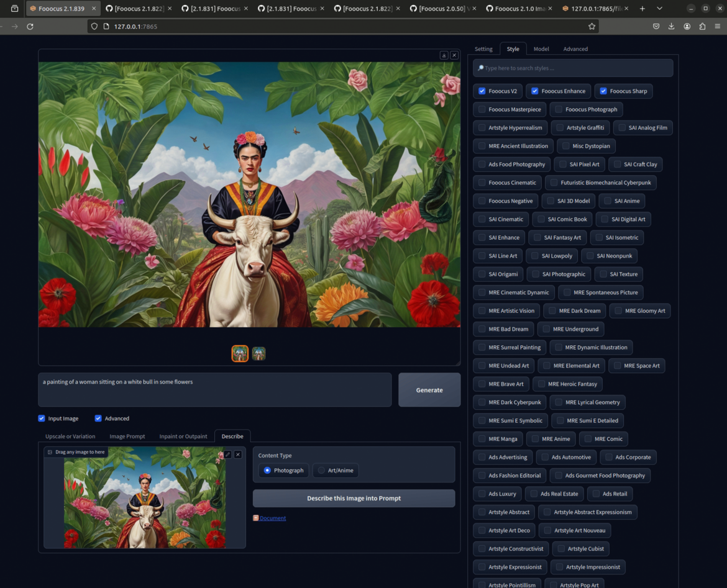
Task: Select the first gallery thumbnail
Action: pyautogui.click(x=240, y=354)
